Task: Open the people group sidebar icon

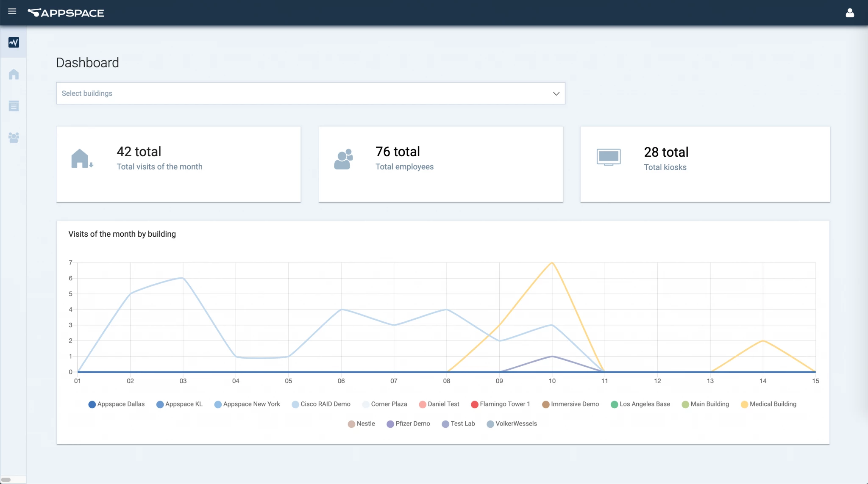Action: 14,138
